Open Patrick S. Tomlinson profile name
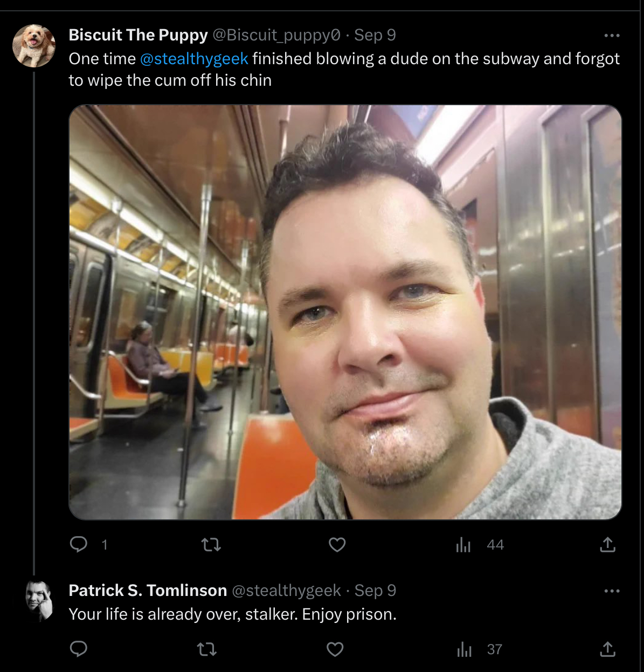 click(148, 591)
